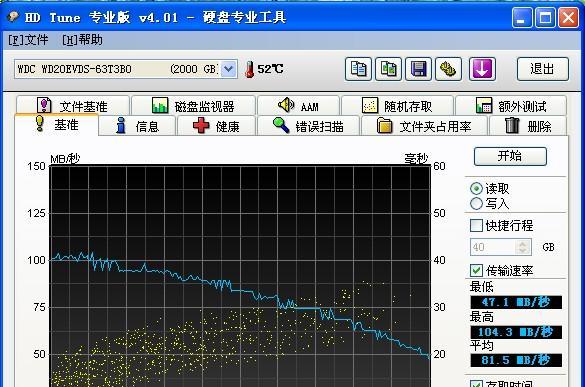Click the copy screenshot icon
Viewport: 585px width, 387px height.
point(388,69)
